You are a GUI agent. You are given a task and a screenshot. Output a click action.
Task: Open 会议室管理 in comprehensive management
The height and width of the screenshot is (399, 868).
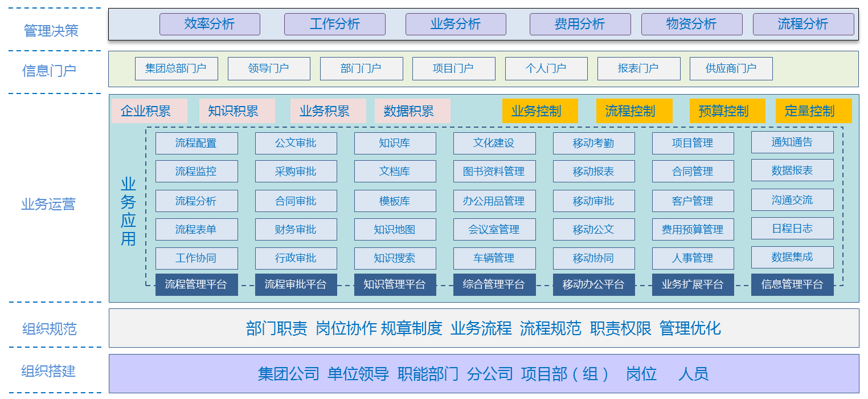494,229
